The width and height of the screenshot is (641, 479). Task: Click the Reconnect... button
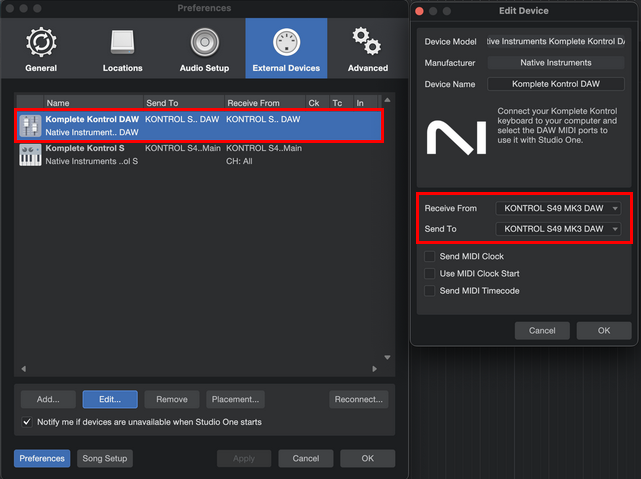pos(358,399)
